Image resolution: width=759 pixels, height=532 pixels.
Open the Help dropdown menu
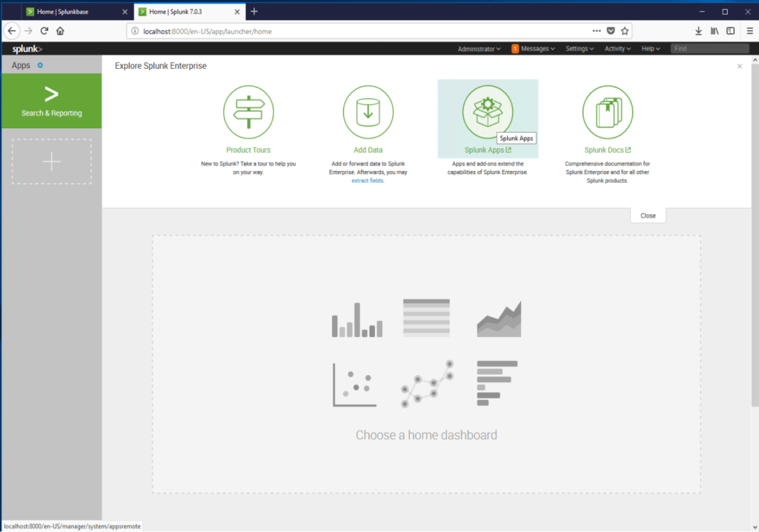[650, 48]
